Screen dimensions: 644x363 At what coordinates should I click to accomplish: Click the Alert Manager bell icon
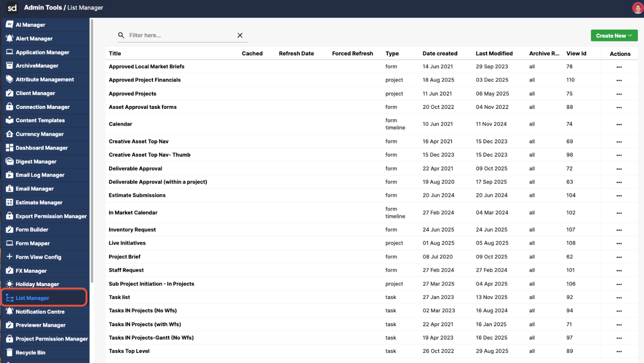[x=10, y=38]
